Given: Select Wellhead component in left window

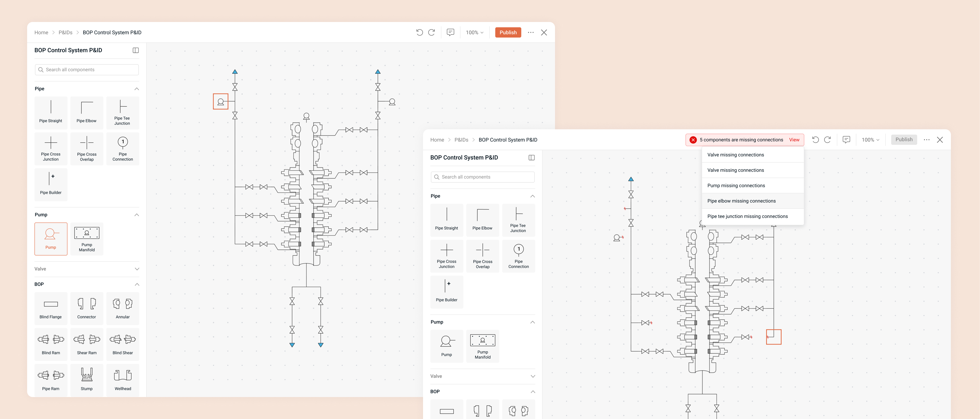Looking at the screenshot, I should click(122, 380).
